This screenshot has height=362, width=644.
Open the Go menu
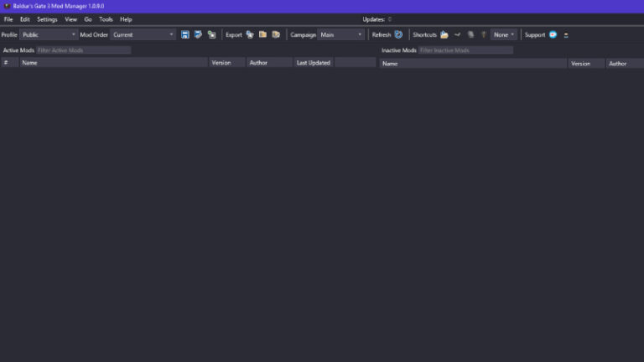pos(88,18)
